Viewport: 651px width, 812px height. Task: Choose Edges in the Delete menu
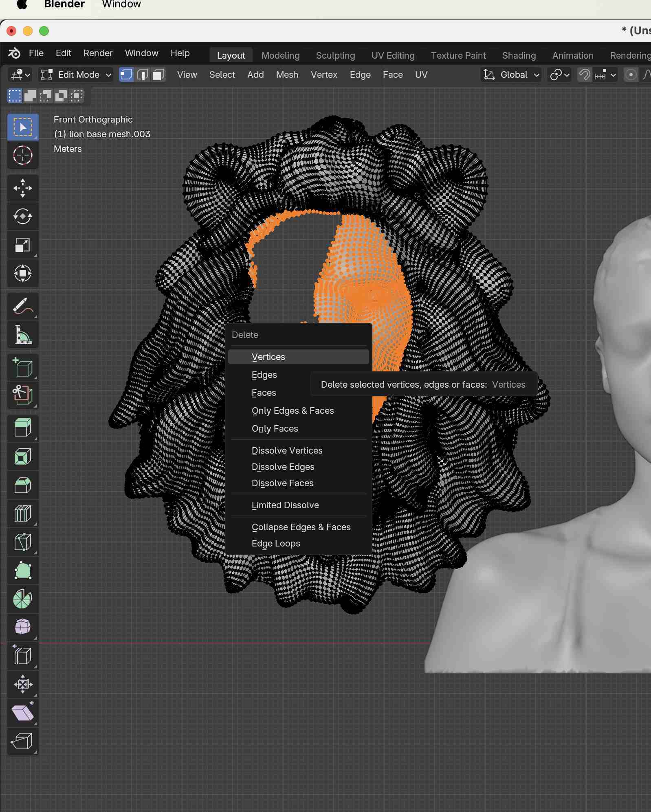point(299,375)
